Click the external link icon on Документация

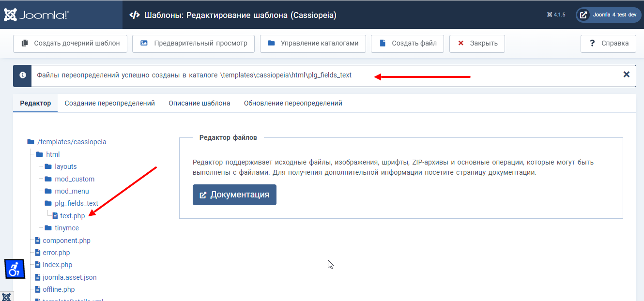[203, 195]
